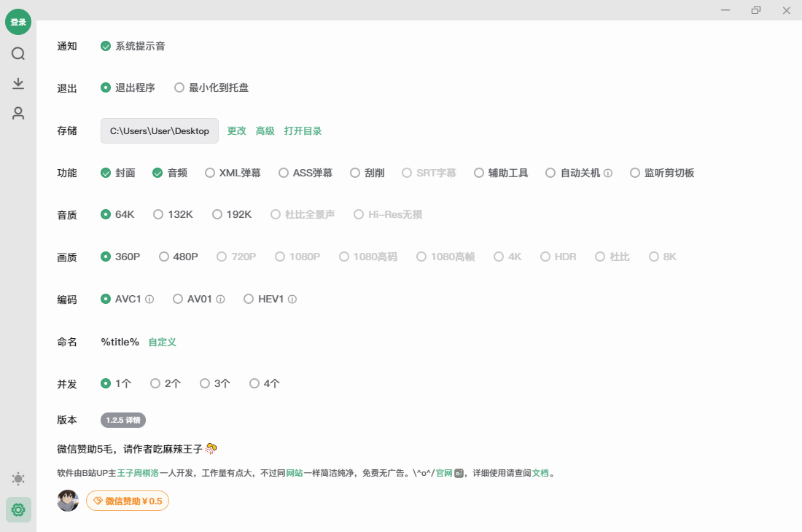Show info icon beside AV01
The height and width of the screenshot is (532, 802).
220,300
